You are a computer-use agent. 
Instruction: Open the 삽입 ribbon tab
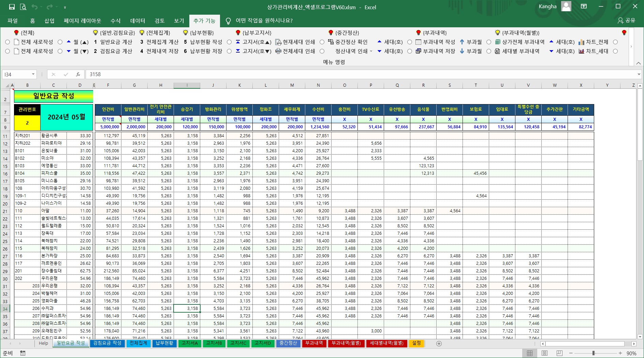(x=49, y=21)
